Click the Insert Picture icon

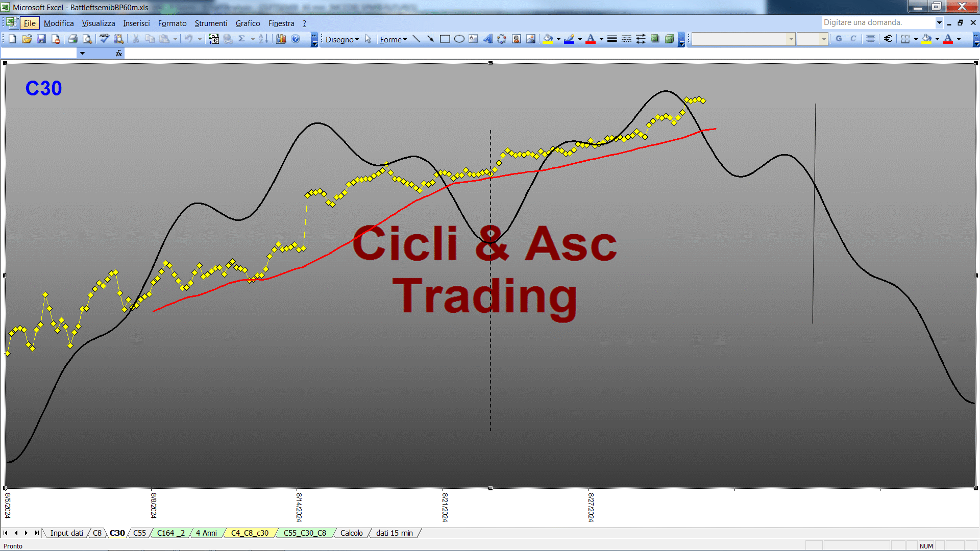530,39
